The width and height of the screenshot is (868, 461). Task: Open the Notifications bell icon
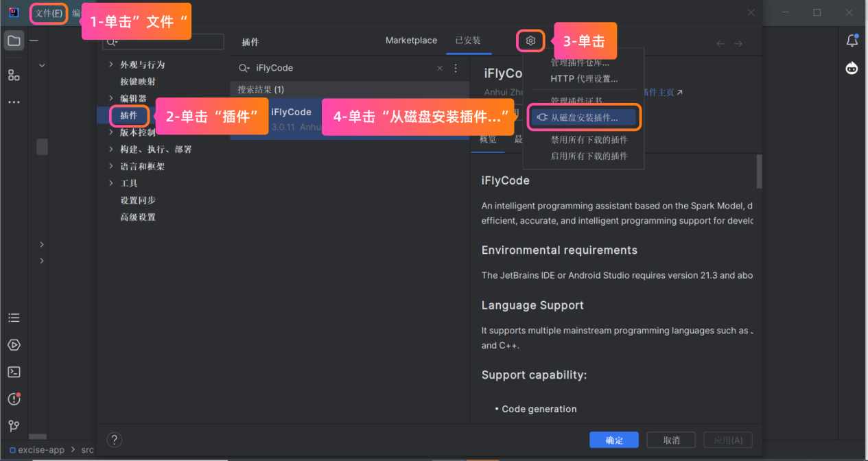(x=852, y=40)
